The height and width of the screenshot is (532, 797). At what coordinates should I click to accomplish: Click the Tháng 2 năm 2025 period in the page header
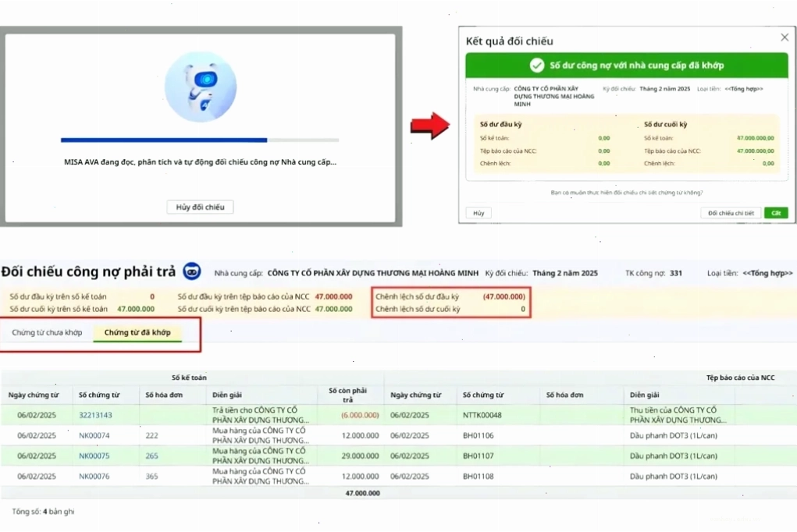(x=565, y=273)
